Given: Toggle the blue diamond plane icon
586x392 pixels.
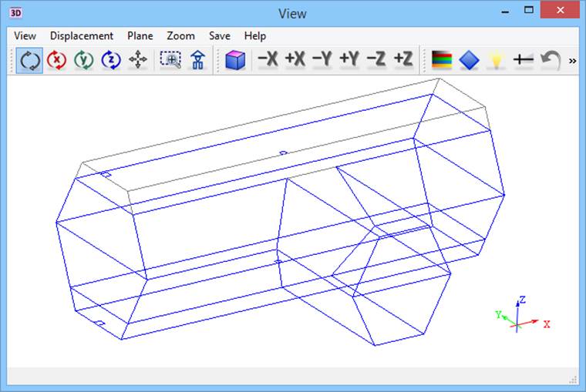Looking at the screenshot, I should point(469,60).
